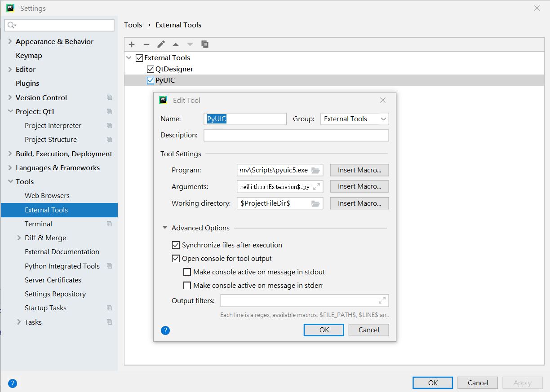The height and width of the screenshot is (392, 550).
Task: Click project-level icon beside Startup Tasks
Action: click(x=110, y=308)
